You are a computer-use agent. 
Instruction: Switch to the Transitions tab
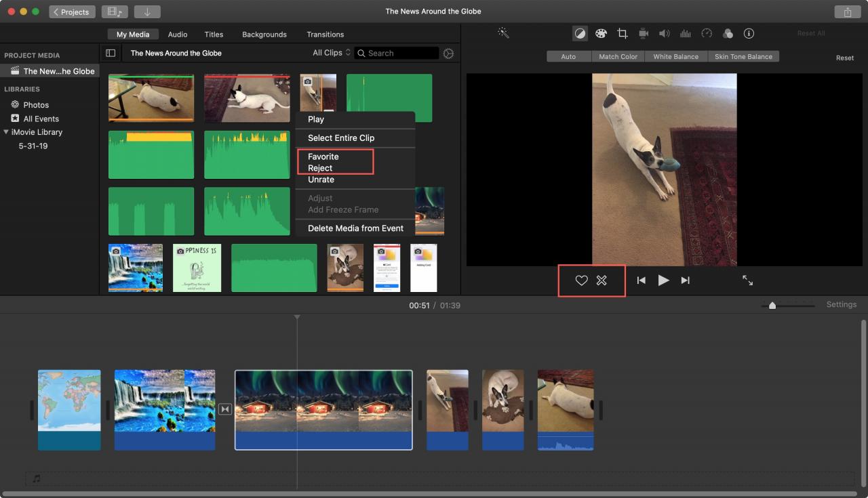click(x=325, y=35)
